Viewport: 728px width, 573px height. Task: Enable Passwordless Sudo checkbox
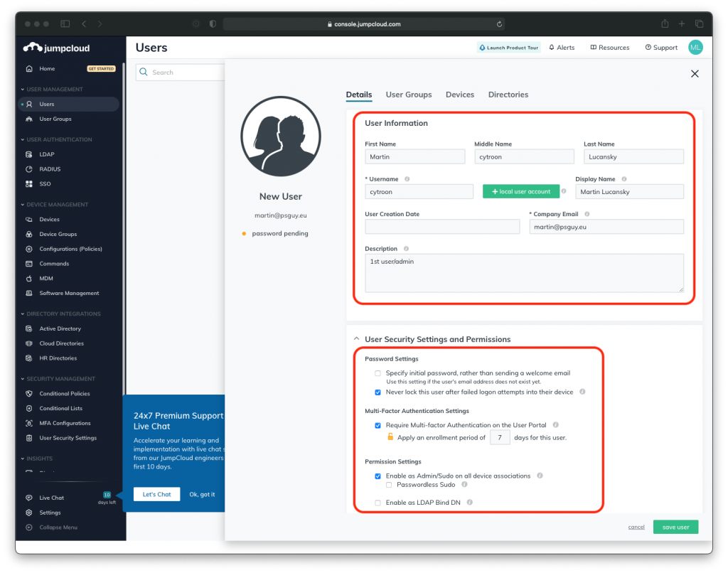(389, 485)
